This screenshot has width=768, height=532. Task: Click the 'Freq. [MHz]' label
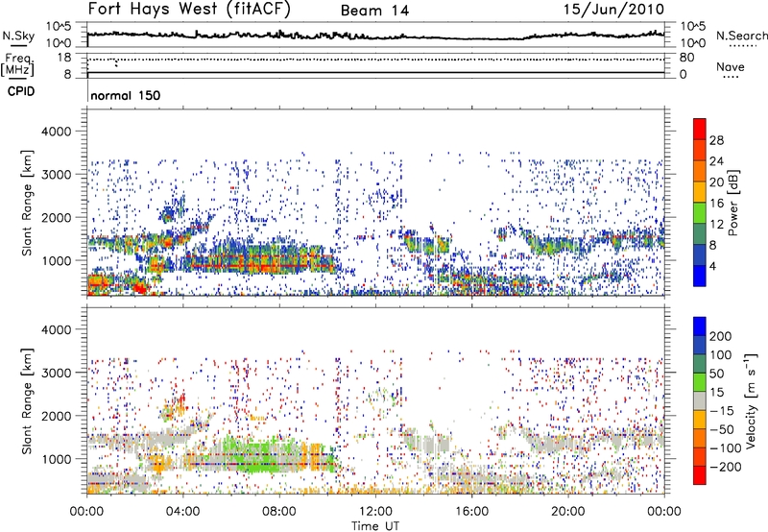click(x=17, y=64)
